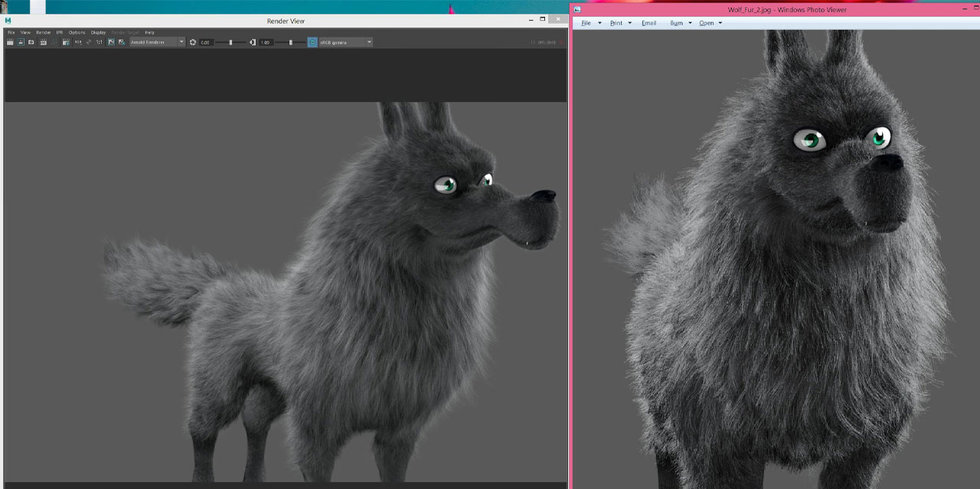Viewport: 980px width, 489px height.
Task: Start IPR rendering with the IPR icon
Action: click(44, 42)
